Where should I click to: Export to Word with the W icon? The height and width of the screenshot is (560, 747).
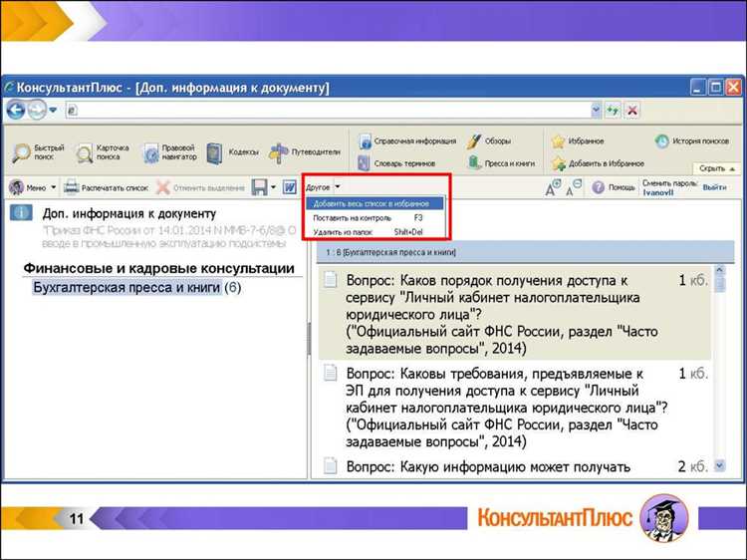point(289,187)
